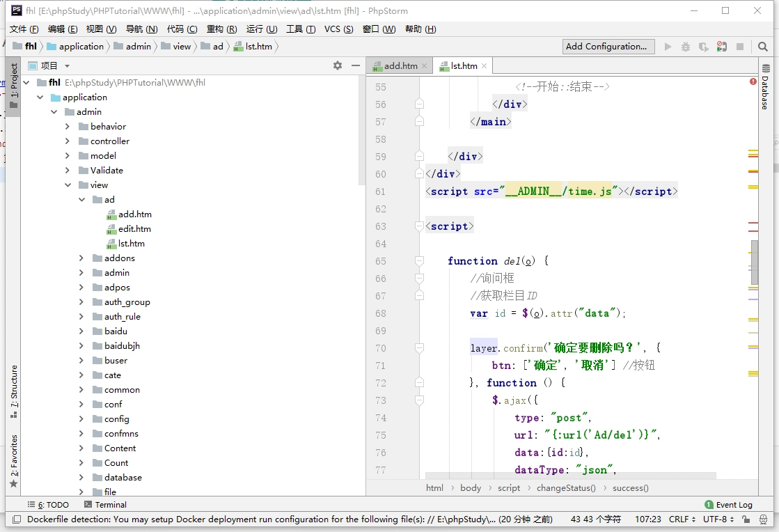The width and height of the screenshot is (779, 532).
Task: Expand the controller folder
Action: point(68,141)
